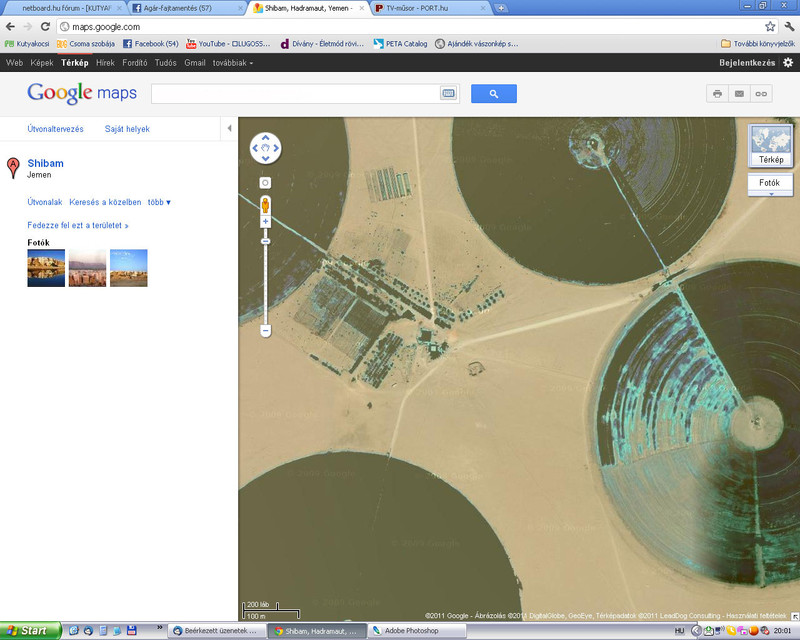
Task: Open Fordító in Google bar
Action: point(135,63)
